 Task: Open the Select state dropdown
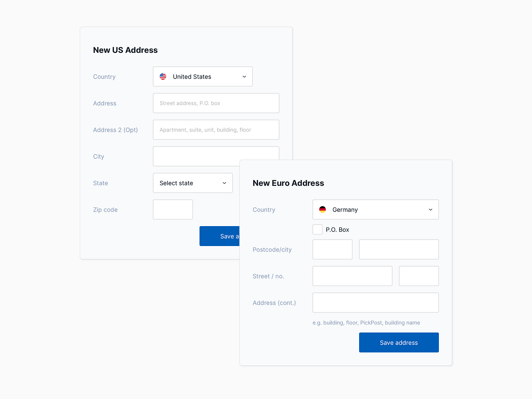pyautogui.click(x=192, y=183)
